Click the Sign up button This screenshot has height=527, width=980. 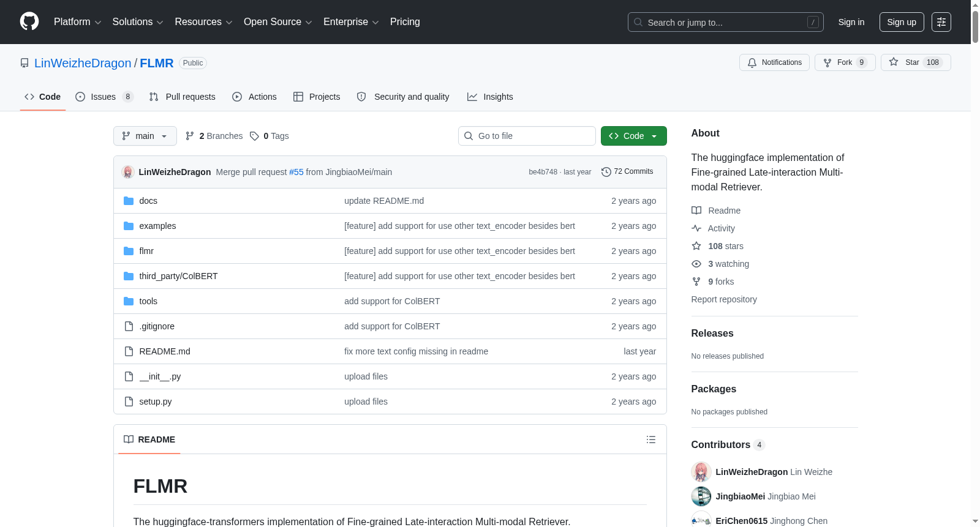click(x=902, y=22)
